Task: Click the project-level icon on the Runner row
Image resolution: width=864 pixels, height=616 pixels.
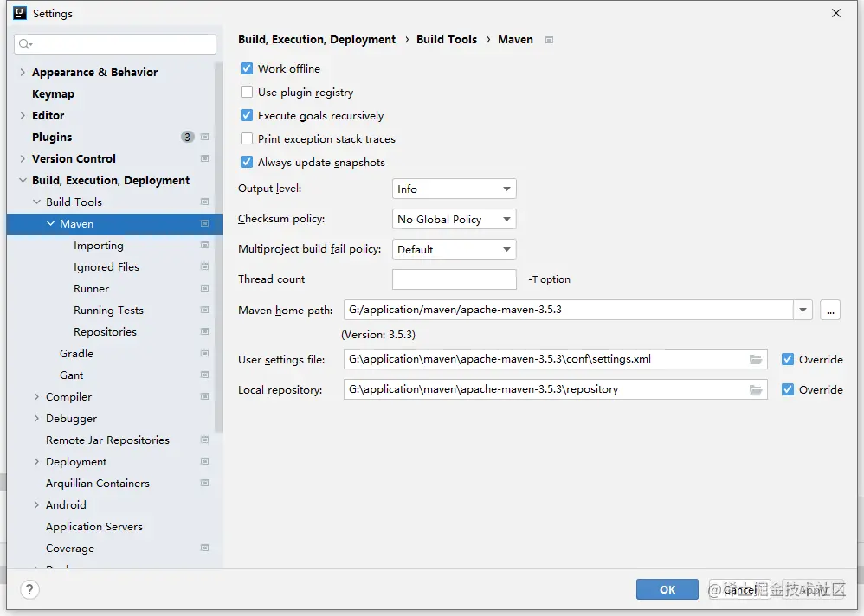Action: (204, 288)
